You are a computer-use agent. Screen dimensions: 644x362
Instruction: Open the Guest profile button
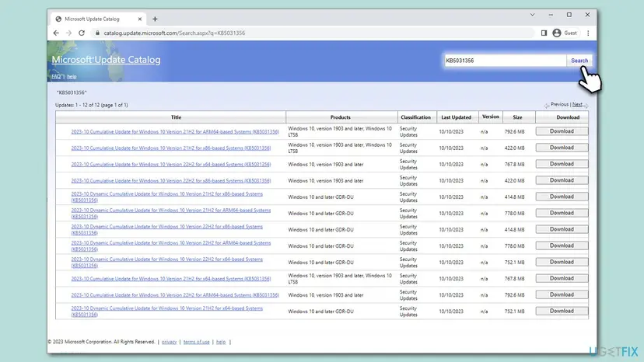click(565, 33)
